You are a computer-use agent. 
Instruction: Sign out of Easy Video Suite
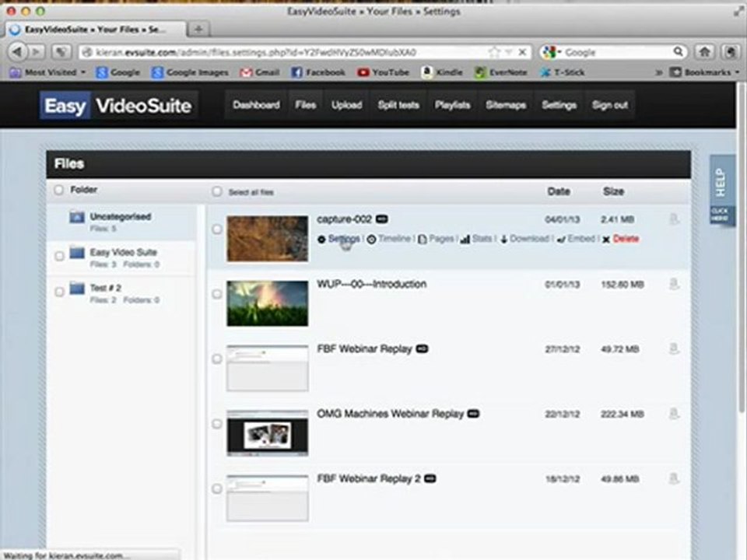coord(610,105)
